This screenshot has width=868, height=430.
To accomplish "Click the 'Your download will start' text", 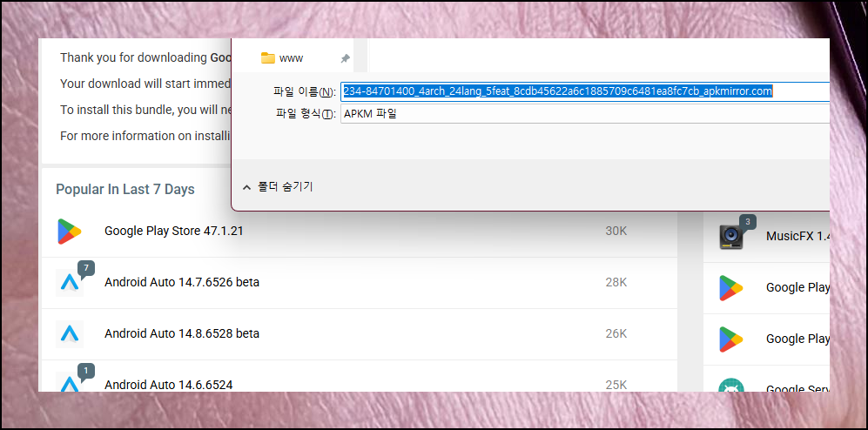I will tap(145, 84).
